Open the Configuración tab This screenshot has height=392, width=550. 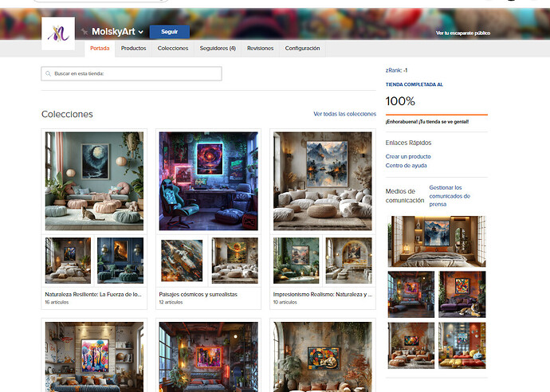[x=302, y=49]
